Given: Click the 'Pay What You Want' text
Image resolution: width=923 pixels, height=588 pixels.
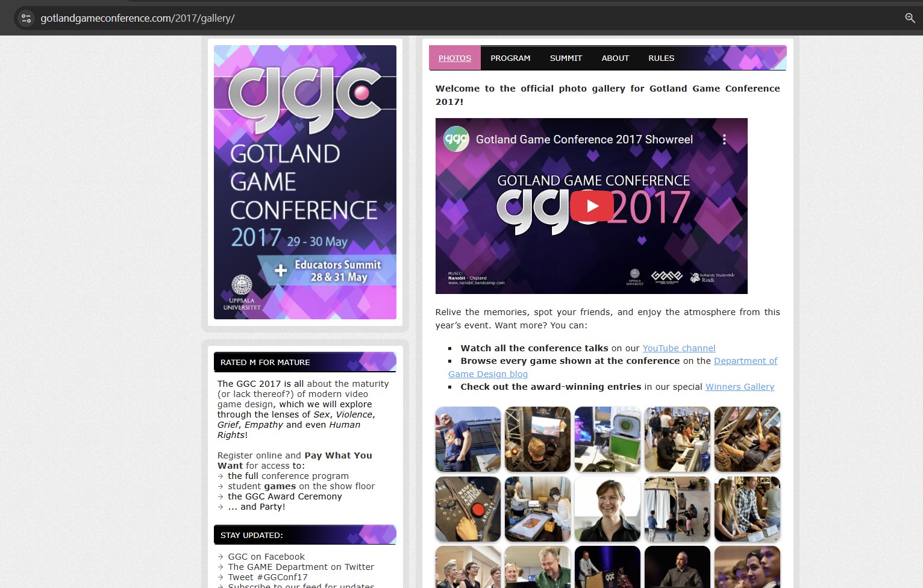Looking at the screenshot, I should point(295,460).
